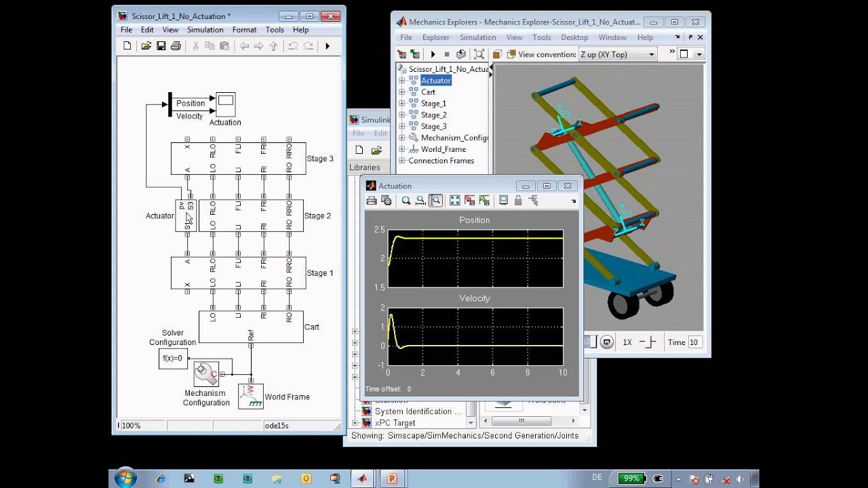Viewport: 868px width, 488px height.
Task: Open PowerPoint from taskbar
Action: pyautogui.click(x=391, y=478)
